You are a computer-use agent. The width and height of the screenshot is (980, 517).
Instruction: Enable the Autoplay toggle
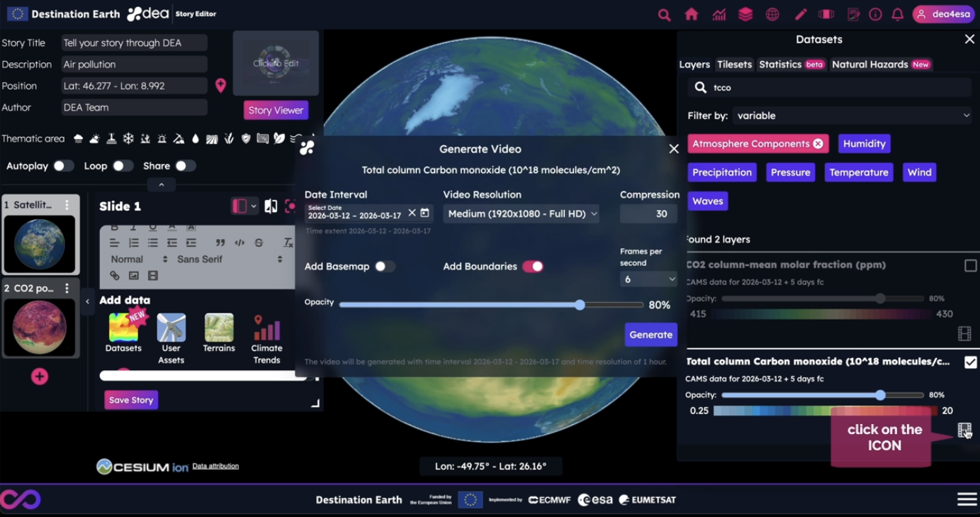[63, 166]
